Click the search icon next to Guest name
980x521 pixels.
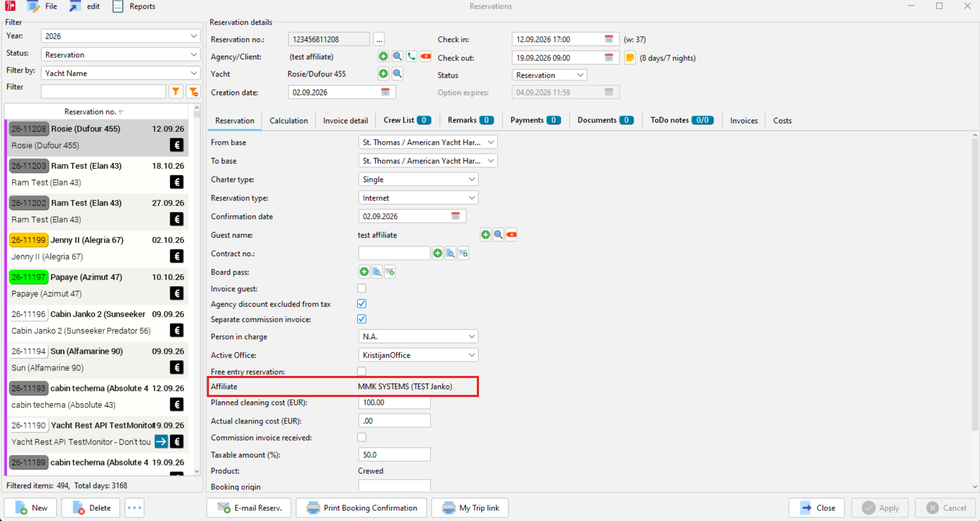(498, 235)
